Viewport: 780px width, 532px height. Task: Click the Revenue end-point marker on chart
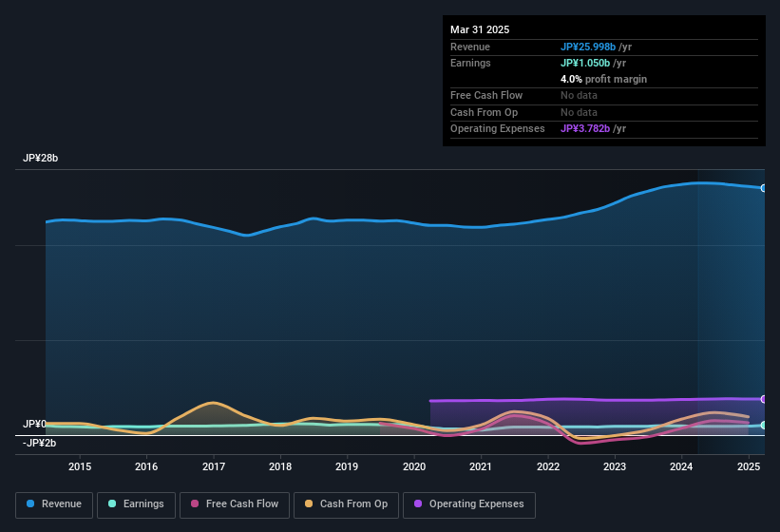click(764, 188)
